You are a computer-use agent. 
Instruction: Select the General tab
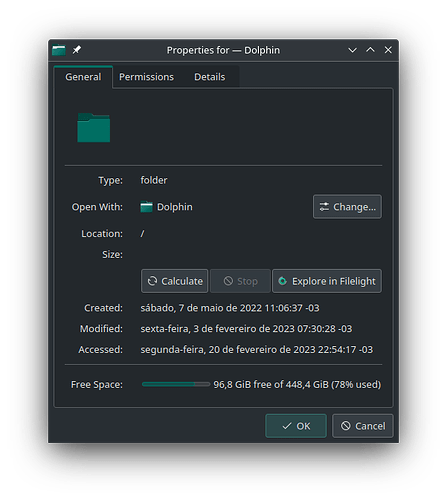[x=83, y=77]
